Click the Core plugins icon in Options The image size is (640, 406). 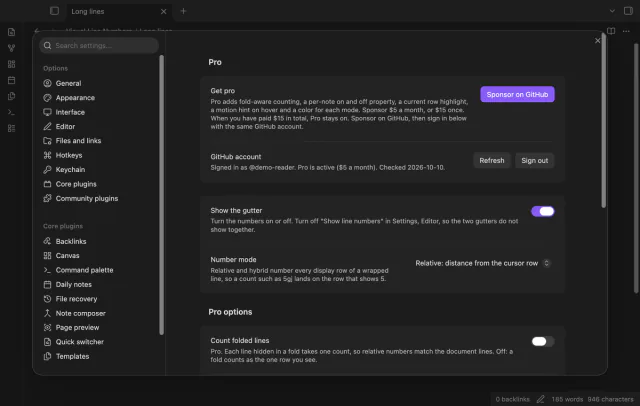coord(47,184)
